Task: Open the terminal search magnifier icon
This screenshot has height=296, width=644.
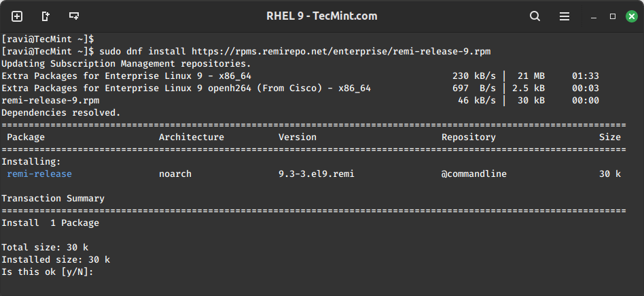Action: (x=535, y=16)
